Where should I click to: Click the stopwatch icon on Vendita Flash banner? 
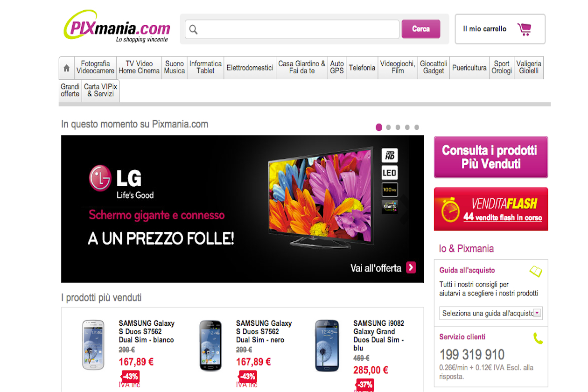[x=451, y=210]
